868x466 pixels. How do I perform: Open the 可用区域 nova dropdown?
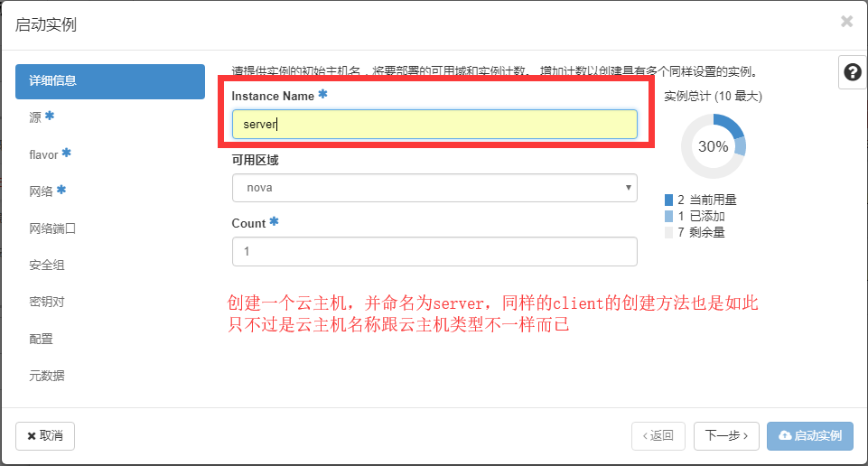coord(434,188)
